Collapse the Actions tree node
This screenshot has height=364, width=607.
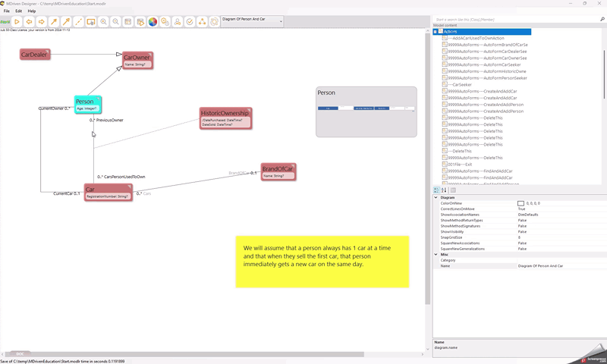pyautogui.click(x=436, y=32)
